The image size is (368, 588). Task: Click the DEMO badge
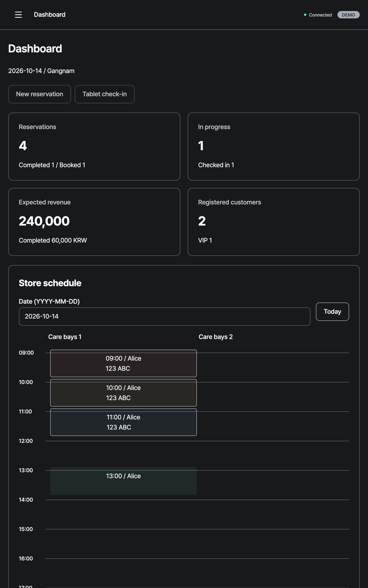(x=348, y=15)
